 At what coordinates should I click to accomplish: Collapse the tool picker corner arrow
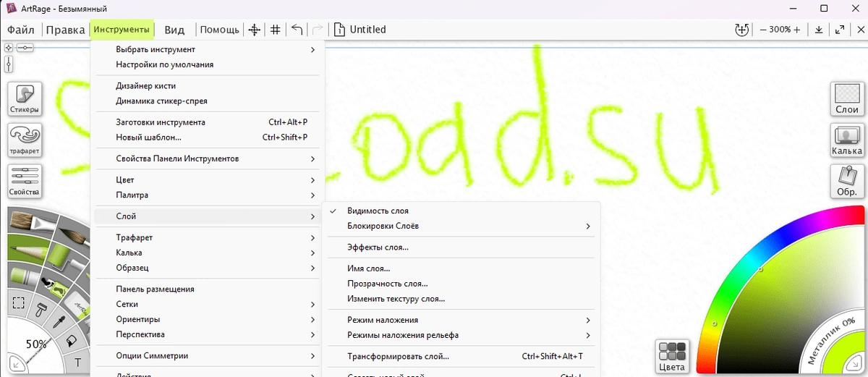pyautogui.click(x=15, y=363)
